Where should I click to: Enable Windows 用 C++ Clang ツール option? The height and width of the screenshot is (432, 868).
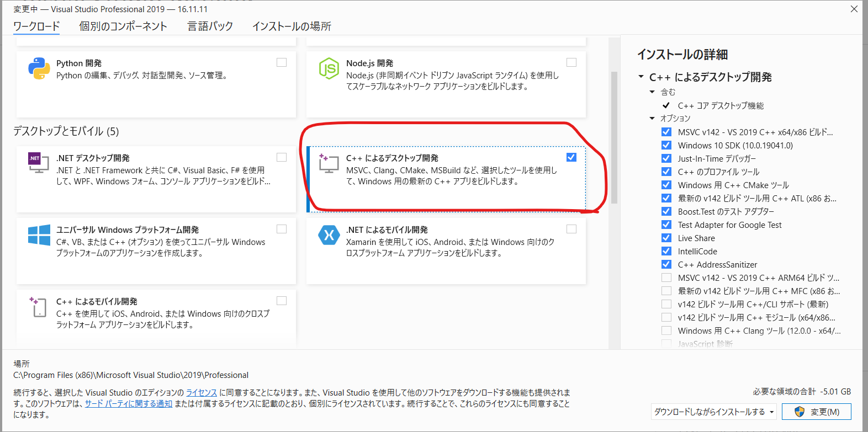coord(666,330)
